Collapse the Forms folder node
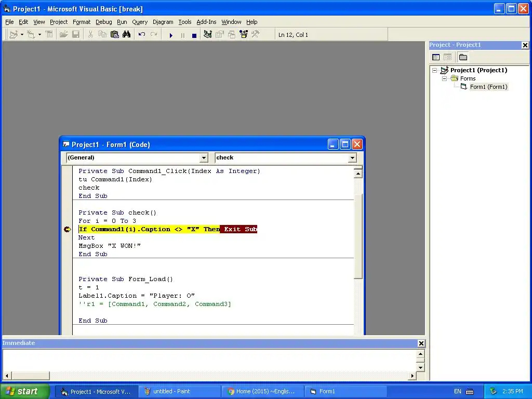The image size is (532, 399). click(445, 78)
